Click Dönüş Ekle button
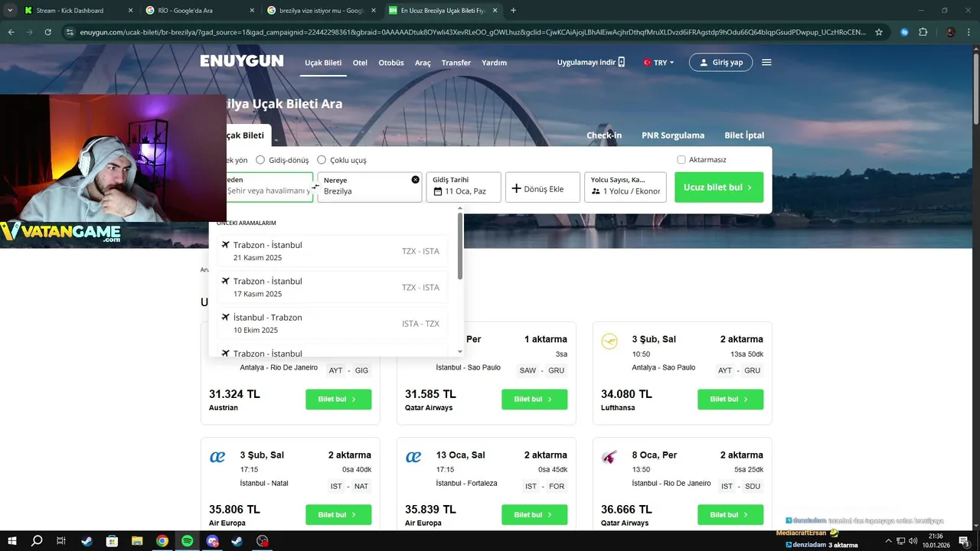The width and height of the screenshot is (980, 551). [543, 187]
